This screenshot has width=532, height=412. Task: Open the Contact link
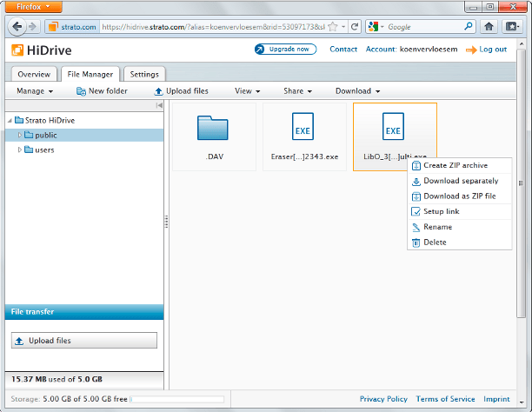tap(343, 50)
